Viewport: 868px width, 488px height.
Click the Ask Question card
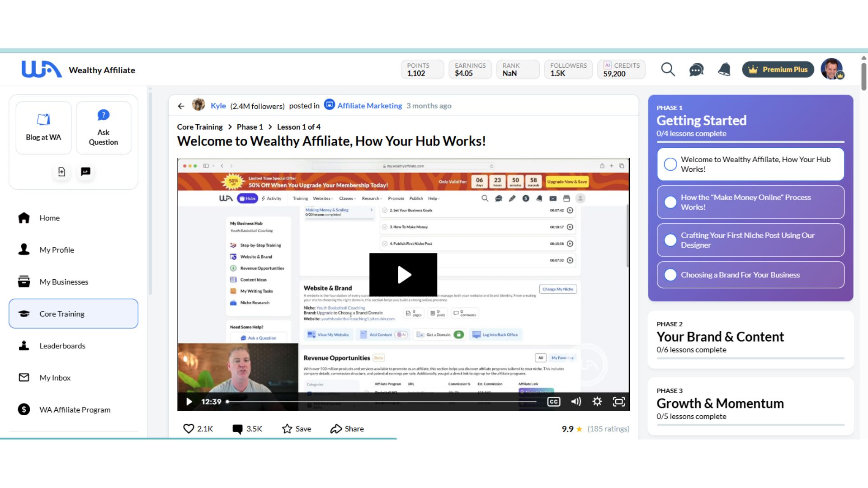104,128
